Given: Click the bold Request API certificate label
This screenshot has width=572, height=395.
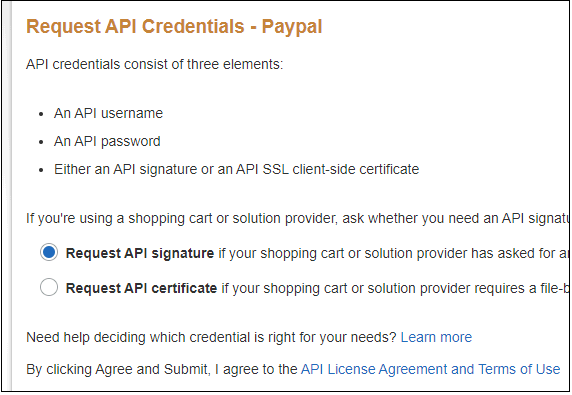Looking at the screenshot, I should click(141, 288).
